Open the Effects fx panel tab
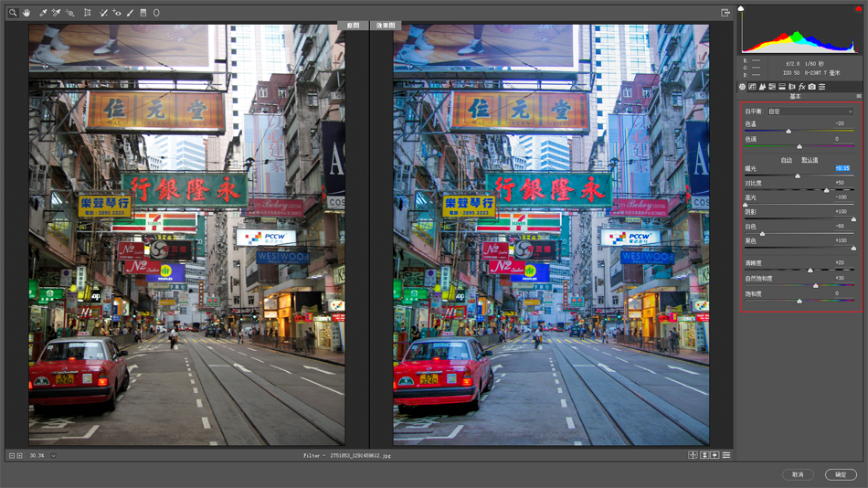 coord(801,87)
